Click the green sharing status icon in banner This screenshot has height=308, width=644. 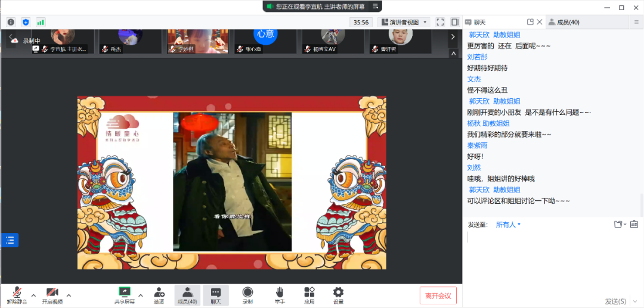pos(270,6)
